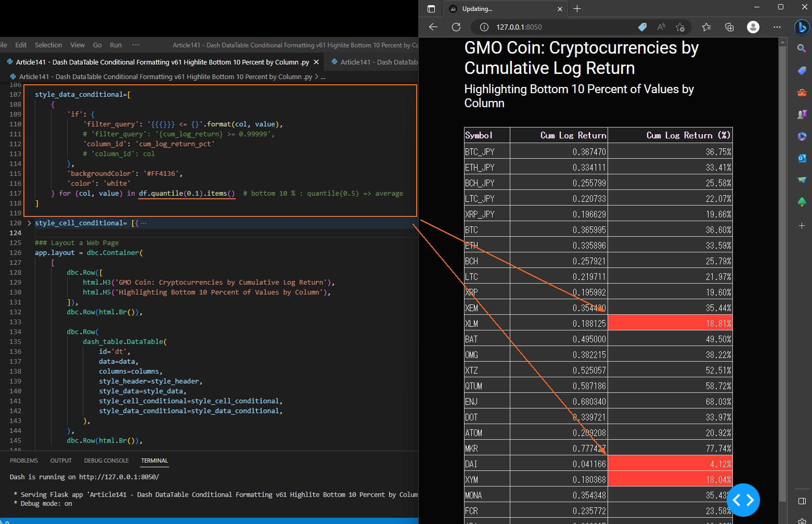Select the TERMINAL panel tab
This screenshot has width=812, height=524.
click(154, 461)
